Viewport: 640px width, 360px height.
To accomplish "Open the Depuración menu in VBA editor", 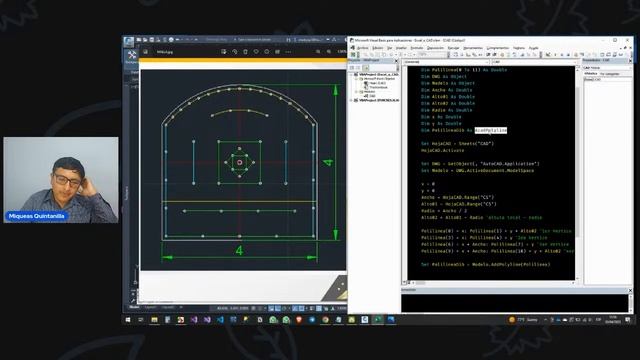I will click(x=435, y=48).
